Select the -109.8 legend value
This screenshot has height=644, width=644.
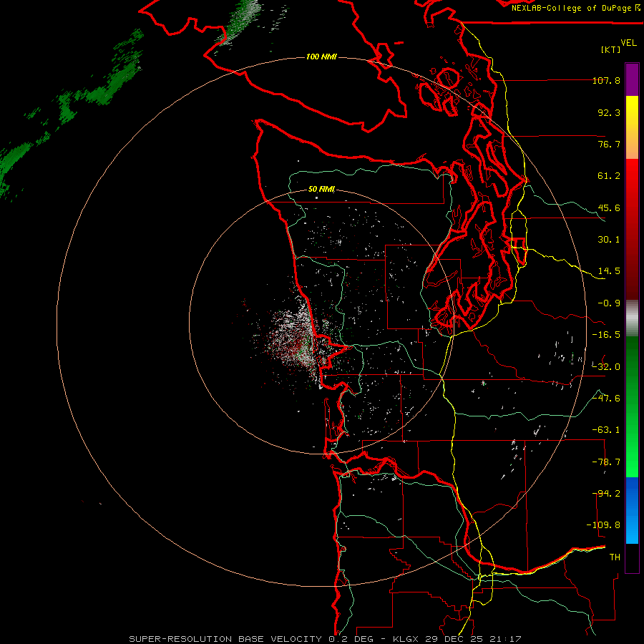(x=603, y=525)
